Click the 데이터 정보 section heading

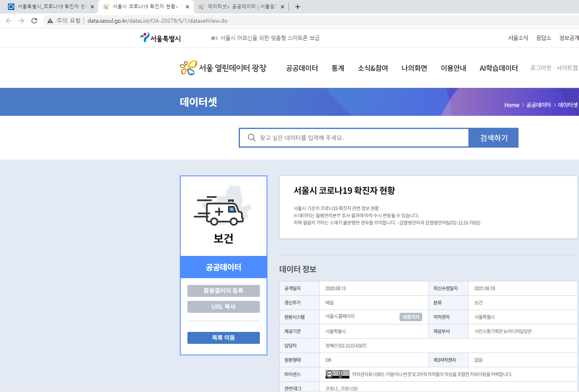(298, 269)
